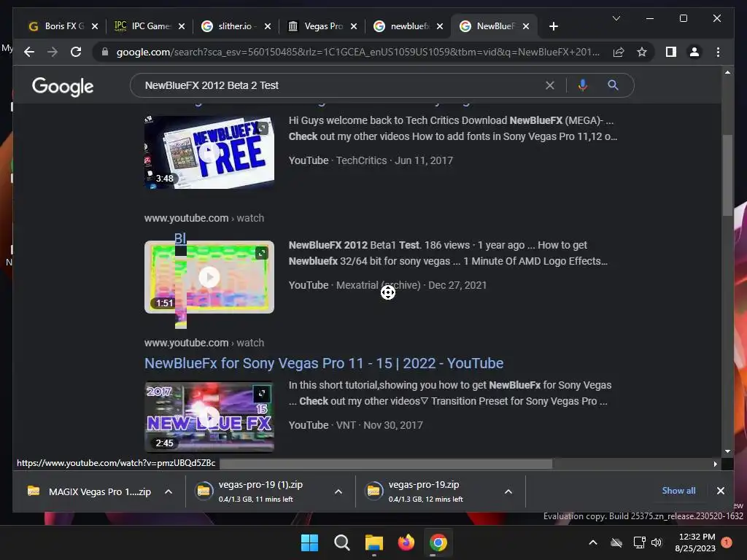Play the 1:51 Beta1 Test thumbnail
The image size is (747, 560).
point(209,277)
